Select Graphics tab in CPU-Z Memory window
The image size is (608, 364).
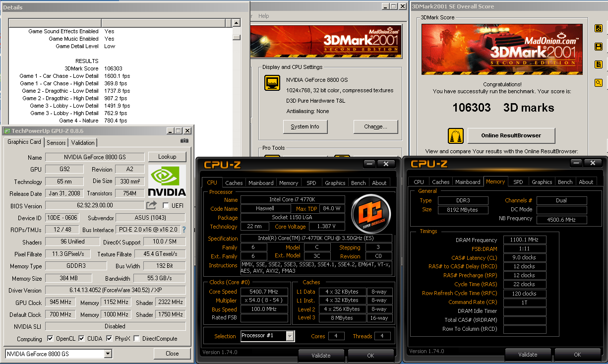tap(542, 182)
